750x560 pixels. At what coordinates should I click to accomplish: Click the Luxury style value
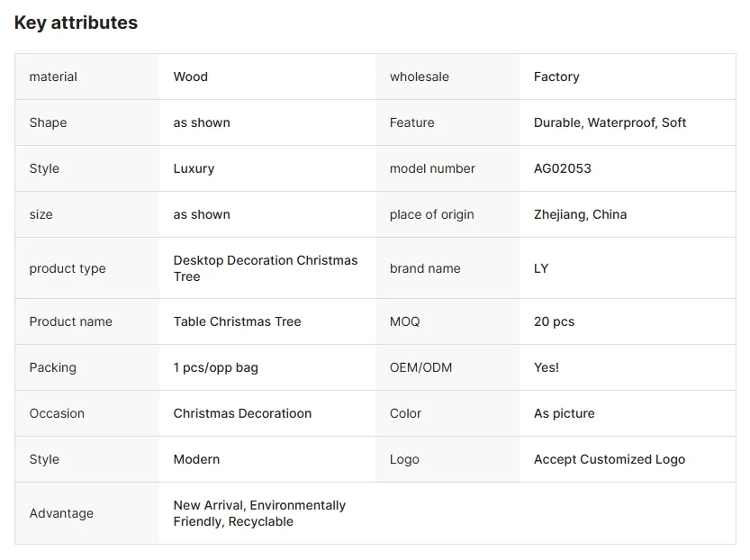click(194, 168)
